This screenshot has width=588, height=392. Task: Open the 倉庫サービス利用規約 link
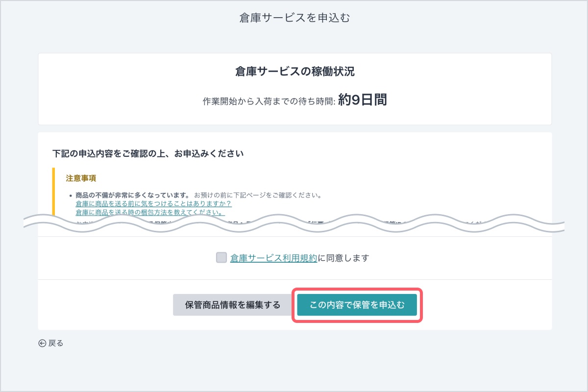click(x=274, y=258)
